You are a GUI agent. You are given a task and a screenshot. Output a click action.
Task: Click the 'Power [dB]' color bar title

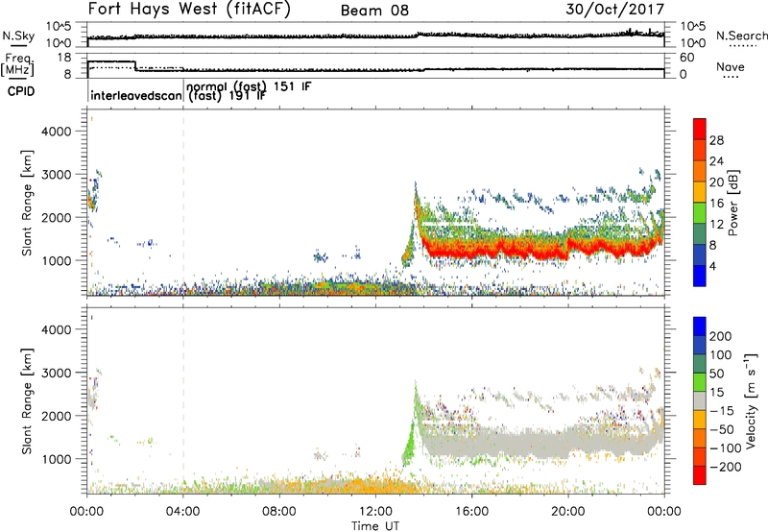coord(732,203)
